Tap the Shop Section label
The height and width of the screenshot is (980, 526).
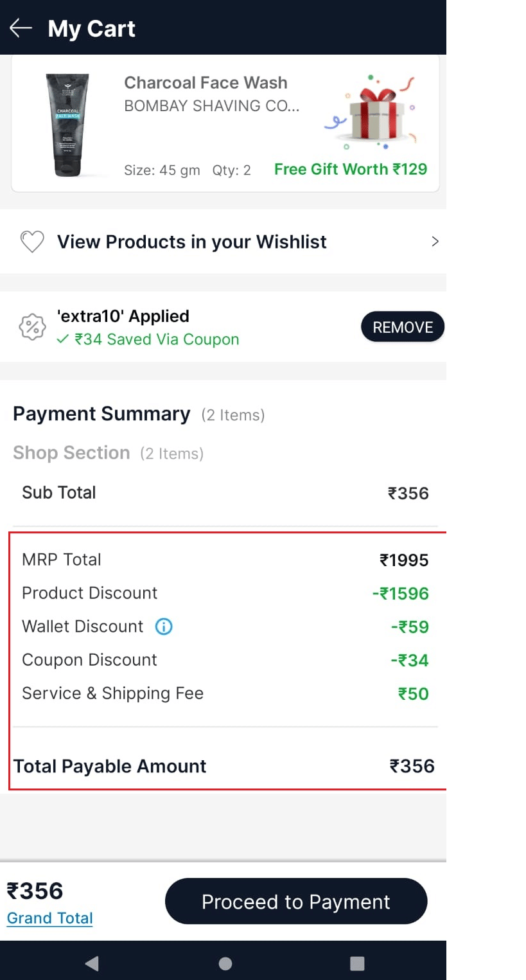71,453
